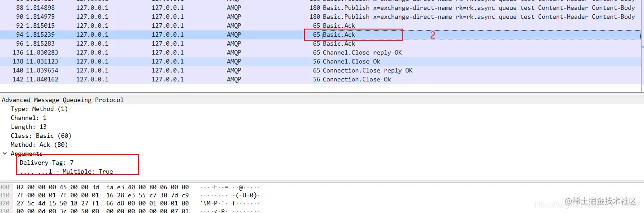Select the Method: Ack (80) field

click(x=39, y=145)
